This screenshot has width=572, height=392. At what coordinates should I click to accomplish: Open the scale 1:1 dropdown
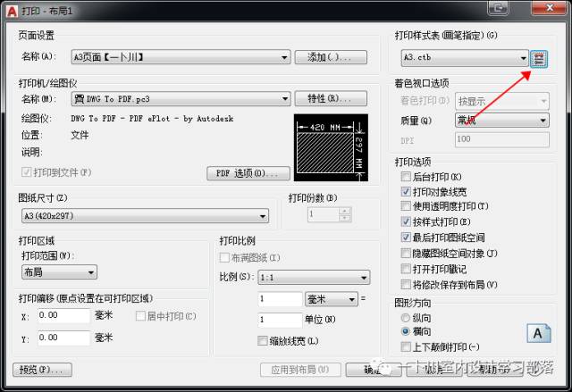pos(314,277)
